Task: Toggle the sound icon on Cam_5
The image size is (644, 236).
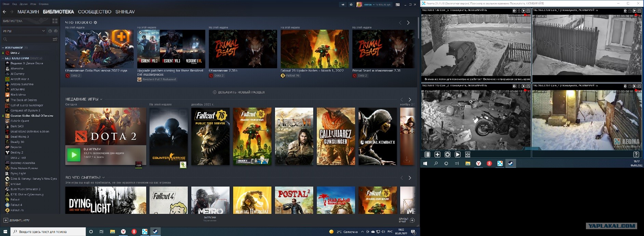Action: click(515, 11)
